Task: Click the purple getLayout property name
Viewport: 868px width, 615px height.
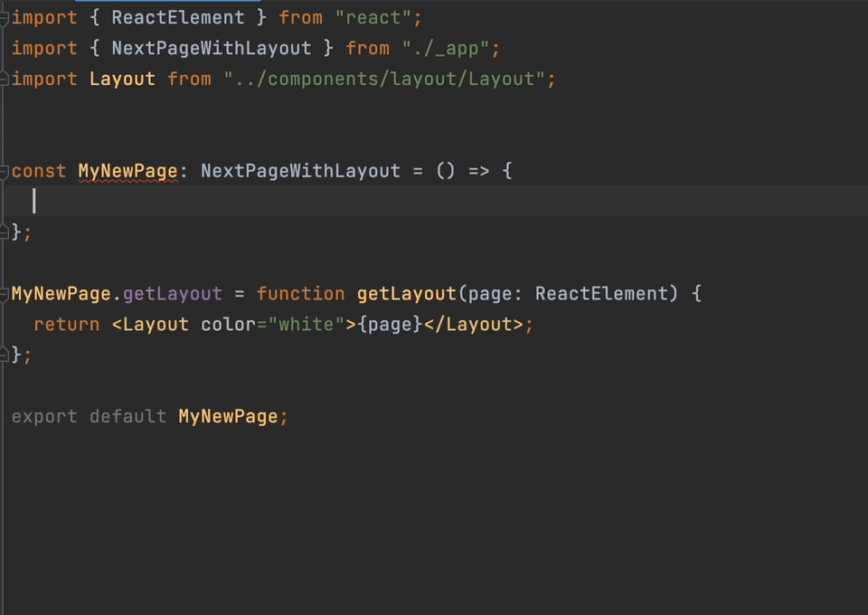Action: point(172,294)
